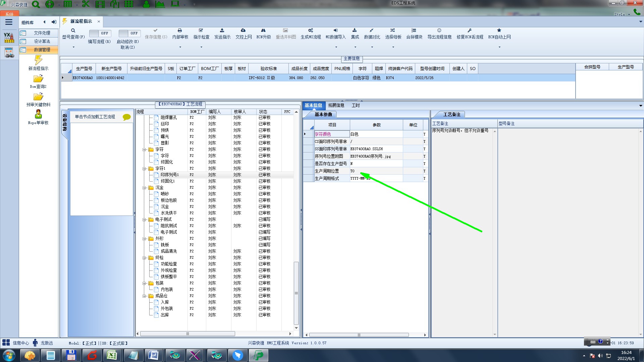Click the ECN自动上网 star icon
The width and height of the screenshot is (644, 362).
point(499,31)
